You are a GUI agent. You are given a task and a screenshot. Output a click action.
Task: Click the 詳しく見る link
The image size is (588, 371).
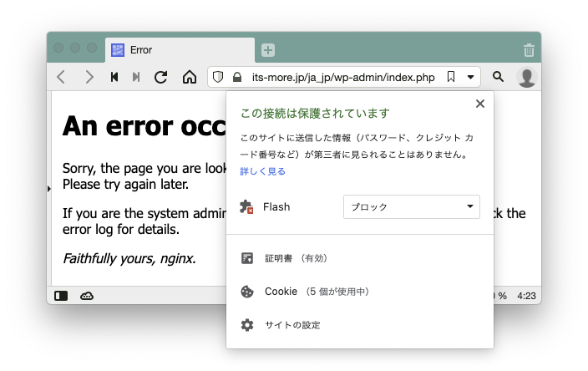point(262,171)
